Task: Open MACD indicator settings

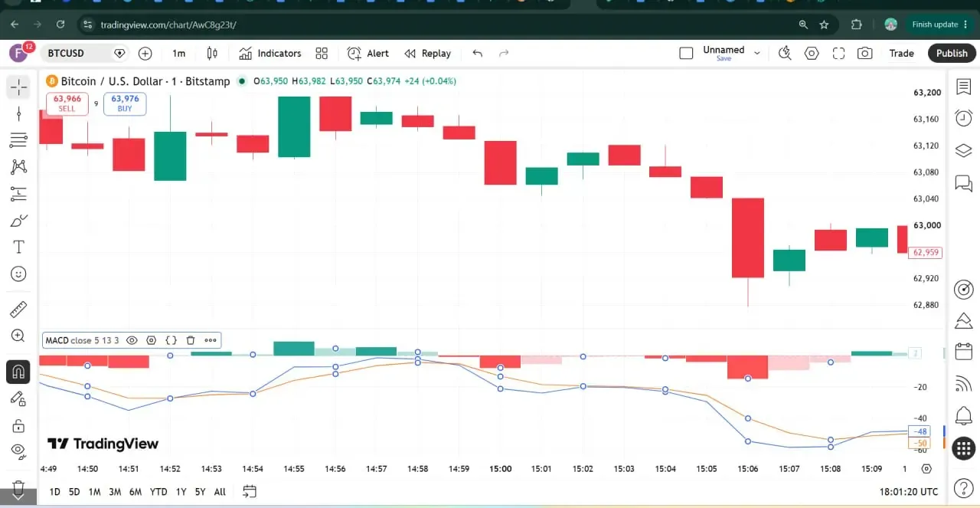Action: click(152, 340)
